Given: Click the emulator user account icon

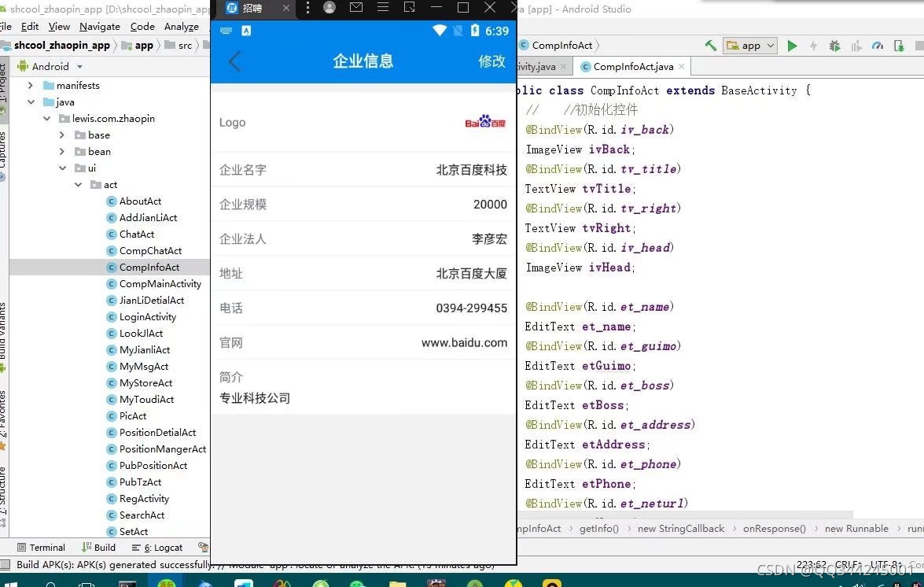Looking at the screenshot, I should pos(329,8).
